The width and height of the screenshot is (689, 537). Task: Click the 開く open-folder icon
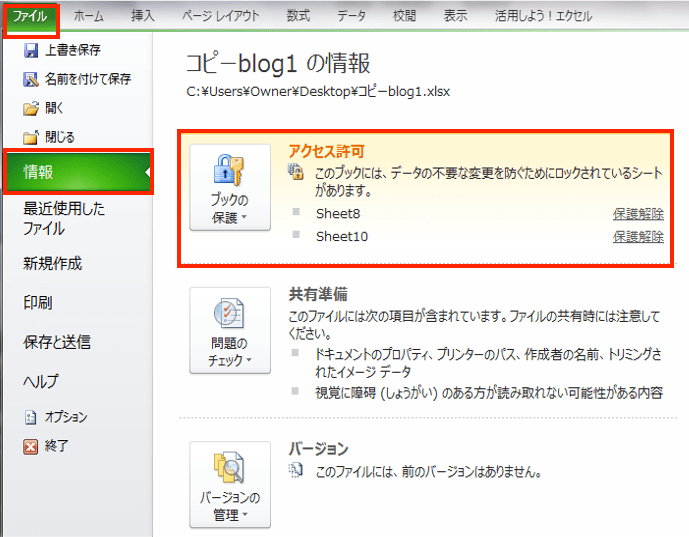(31, 108)
